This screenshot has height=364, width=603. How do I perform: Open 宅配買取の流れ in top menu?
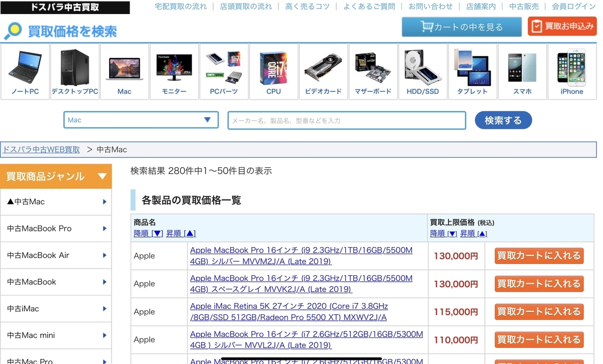(x=181, y=7)
